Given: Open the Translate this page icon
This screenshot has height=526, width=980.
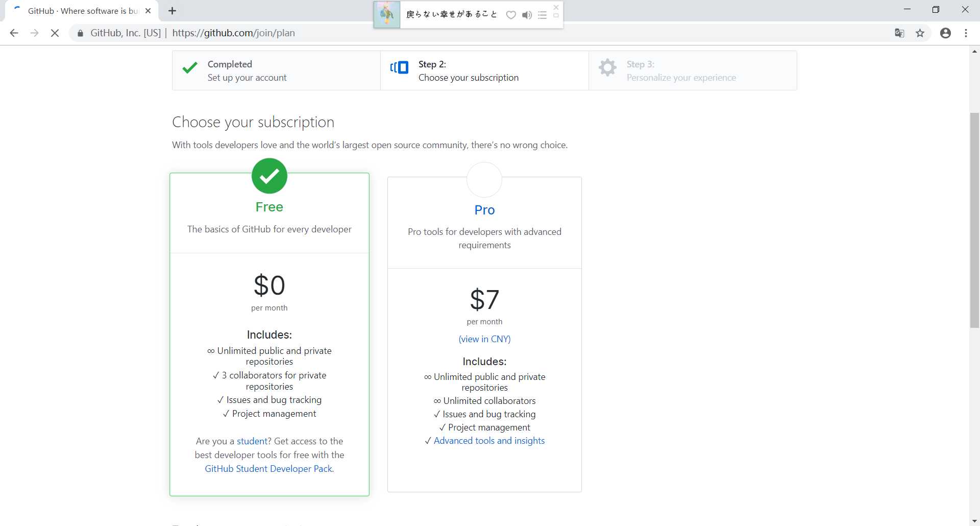Looking at the screenshot, I should (899, 33).
